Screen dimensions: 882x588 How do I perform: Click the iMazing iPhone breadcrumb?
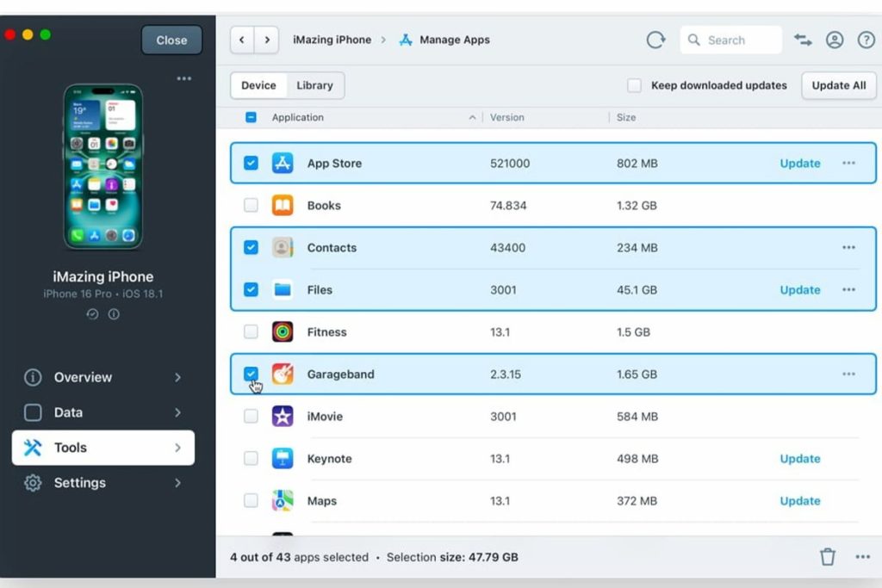(x=332, y=40)
